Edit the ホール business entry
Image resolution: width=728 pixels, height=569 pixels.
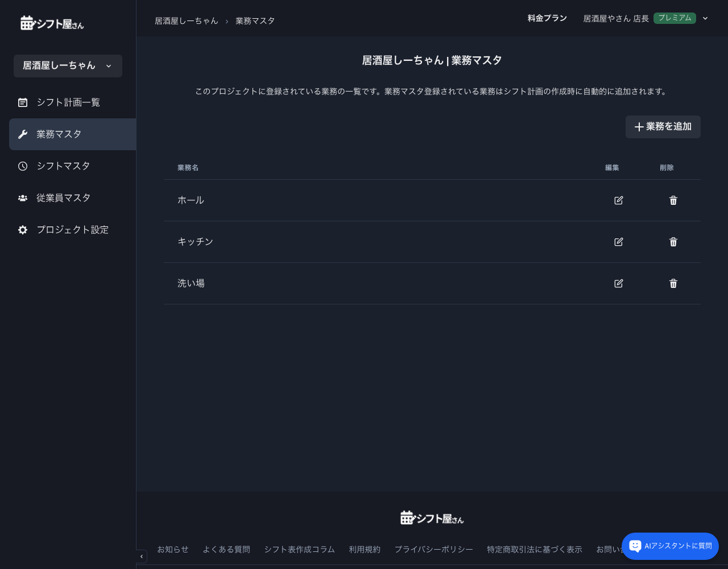pos(618,200)
